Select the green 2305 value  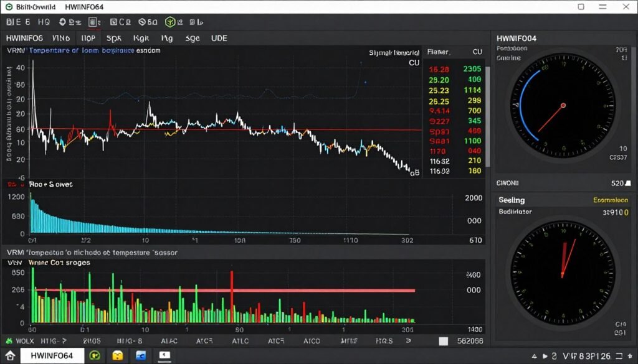tap(472, 69)
